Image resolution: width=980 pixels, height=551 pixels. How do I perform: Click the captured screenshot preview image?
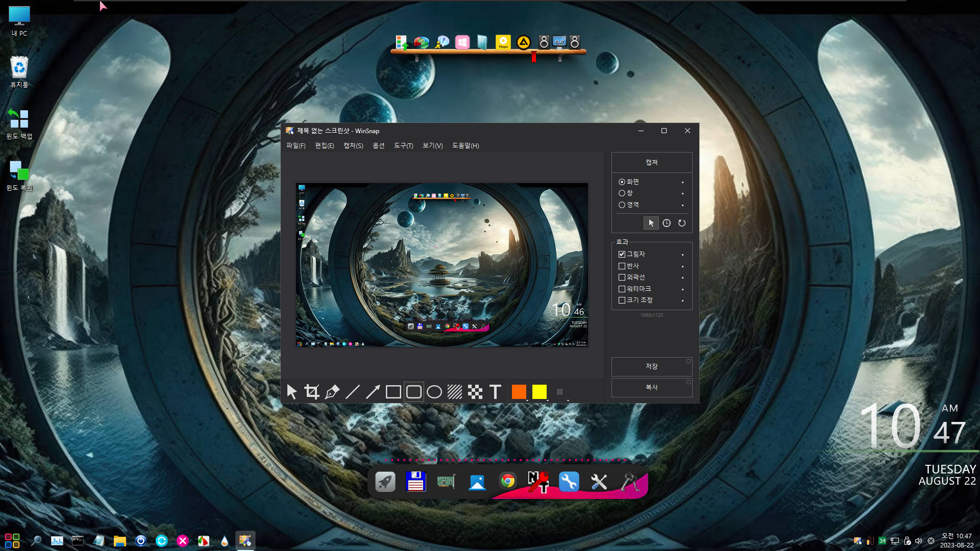(442, 265)
